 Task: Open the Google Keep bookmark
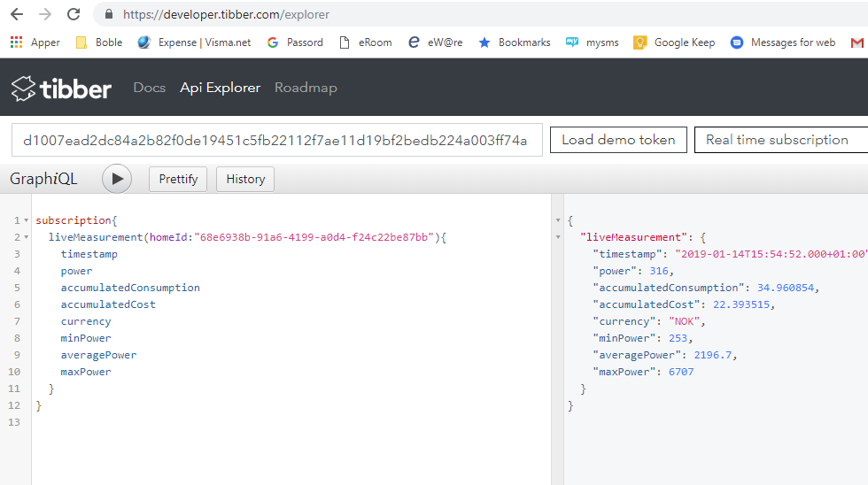(x=674, y=42)
